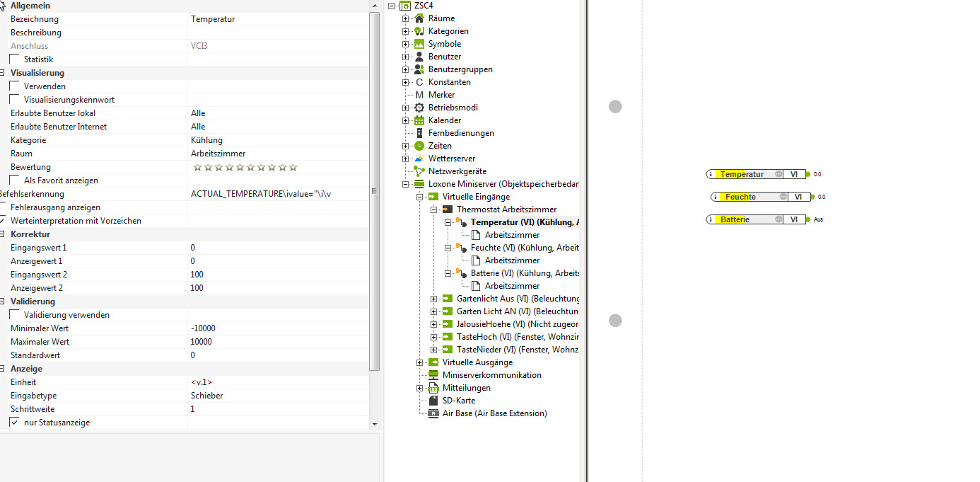Collapse the Korrektur property section
The image size is (980, 482).
tap(3, 234)
